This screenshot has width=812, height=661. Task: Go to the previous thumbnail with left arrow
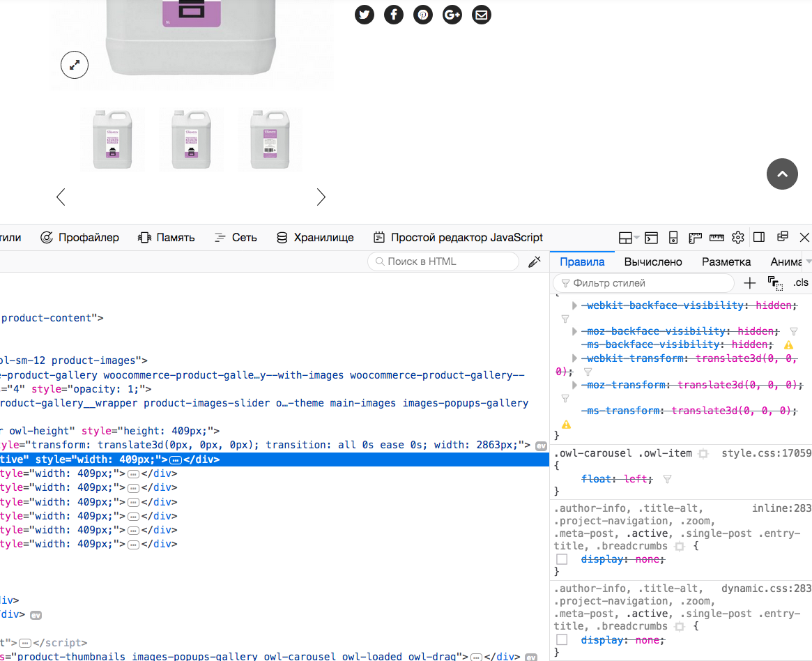point(61,197)
